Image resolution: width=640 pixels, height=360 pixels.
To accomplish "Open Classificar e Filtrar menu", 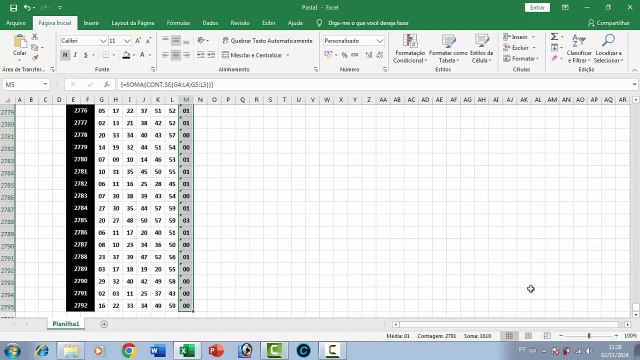I will coord(579,49).
